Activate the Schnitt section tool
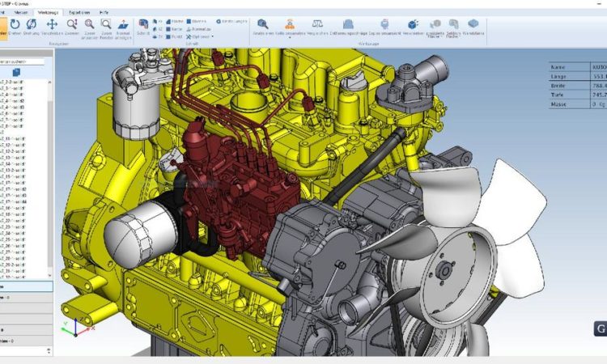The image size is (607, 364). (143, 28)
